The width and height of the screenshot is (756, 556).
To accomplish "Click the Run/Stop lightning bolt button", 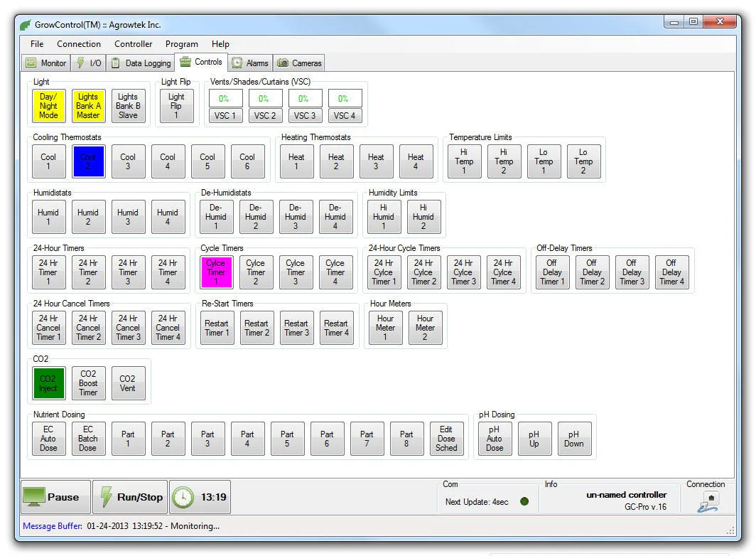I will click(x=130, y=497).
